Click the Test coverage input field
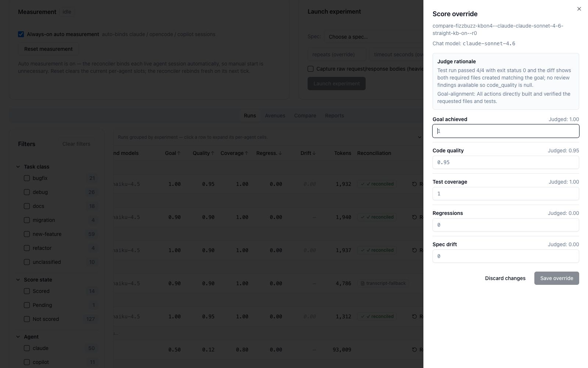Image resolution: width=588 pixels, height=368 pixels. click(506, 194)
